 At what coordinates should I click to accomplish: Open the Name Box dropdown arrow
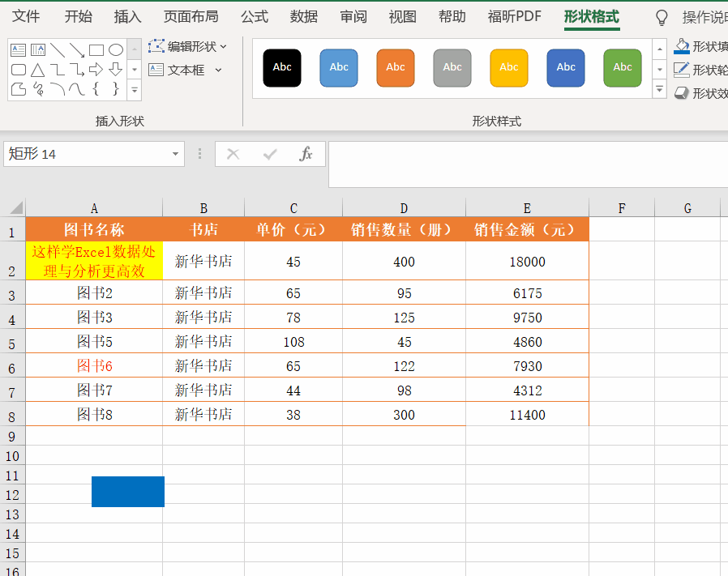(175, 154)
